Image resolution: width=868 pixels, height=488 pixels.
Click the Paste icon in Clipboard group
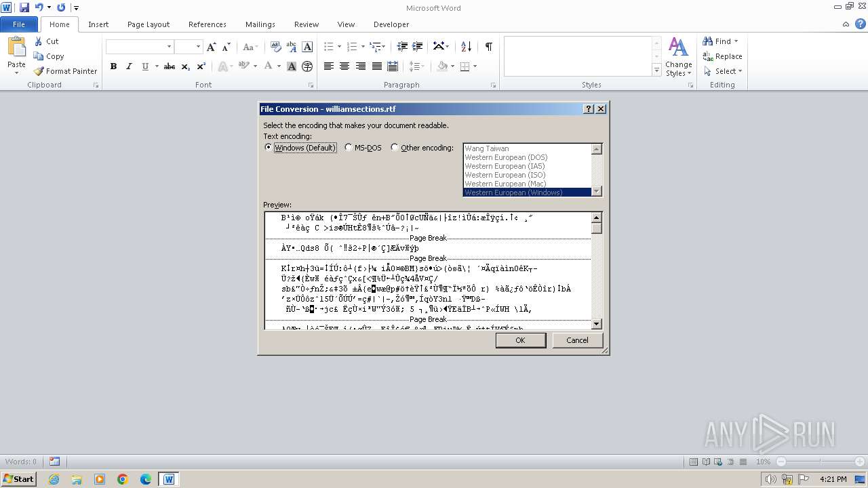click(16, 47)
